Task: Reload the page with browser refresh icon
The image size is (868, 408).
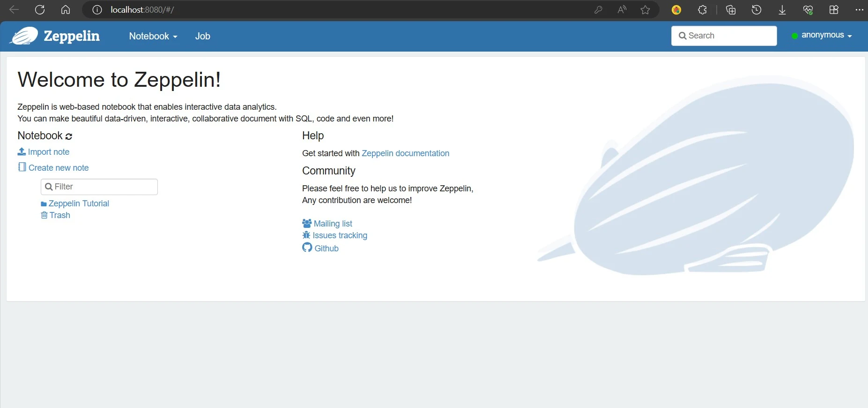Action: [x=40, y=10]
